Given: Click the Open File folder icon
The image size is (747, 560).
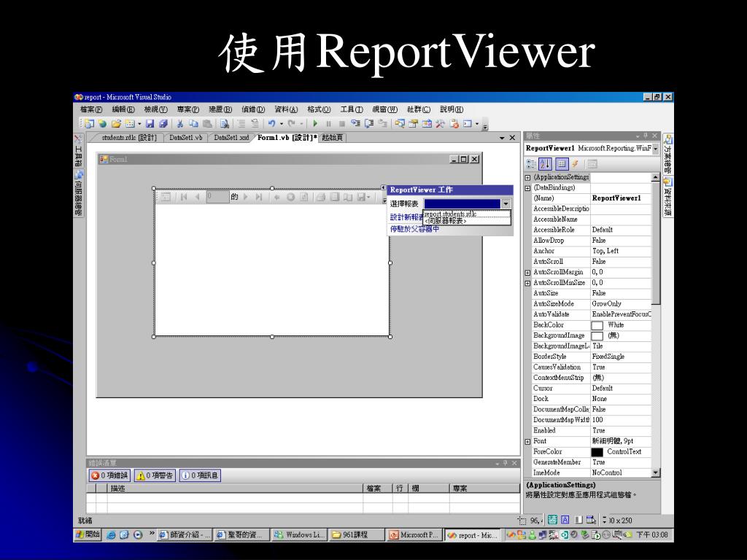Looking at the screenshot, I should (x=116, y=124).
